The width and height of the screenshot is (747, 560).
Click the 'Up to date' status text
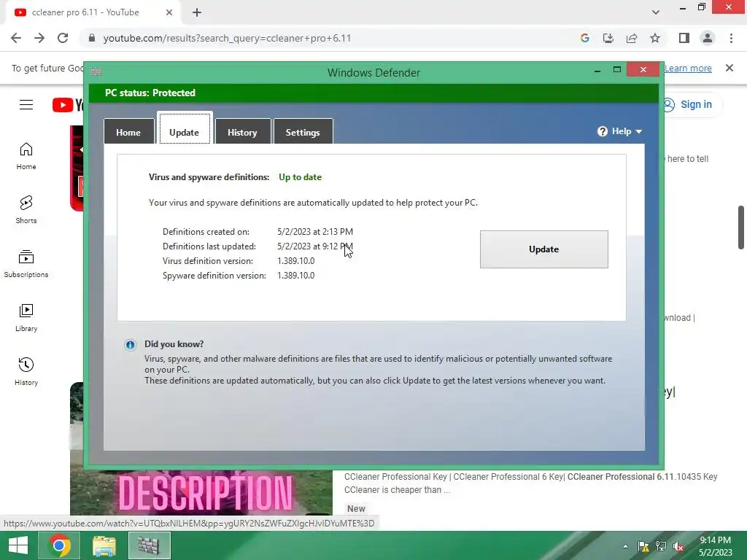pos(300,177)
